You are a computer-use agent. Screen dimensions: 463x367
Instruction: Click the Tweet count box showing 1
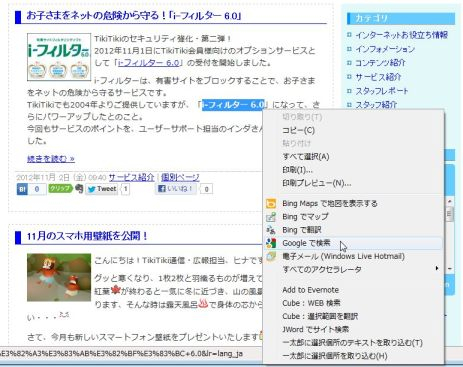point(126,189)
